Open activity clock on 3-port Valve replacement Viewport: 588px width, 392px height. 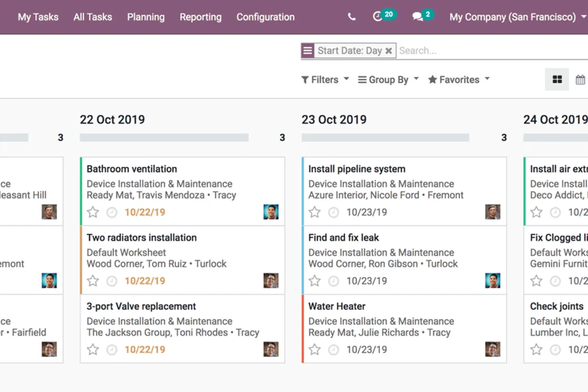click(112, 349)
